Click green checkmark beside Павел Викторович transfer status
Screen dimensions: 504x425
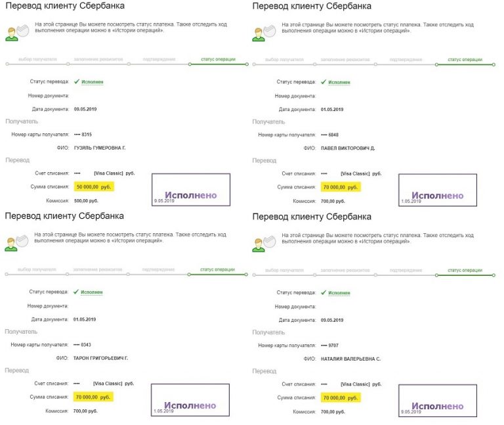click(324, 82)
